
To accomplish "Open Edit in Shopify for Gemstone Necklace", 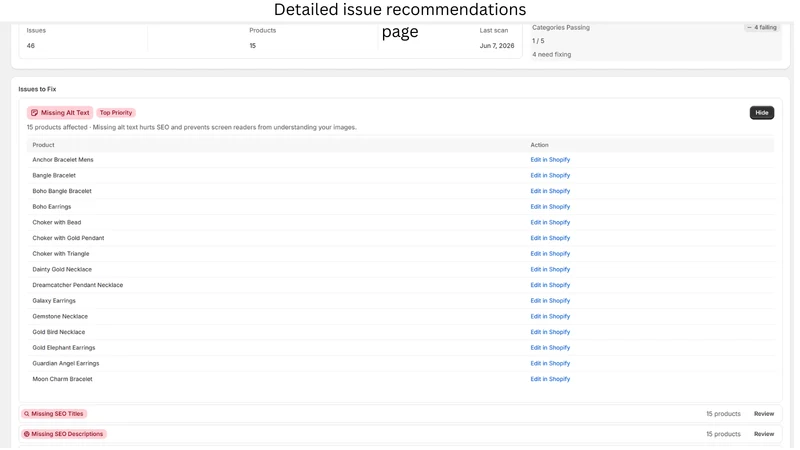I will click(550, 316).
